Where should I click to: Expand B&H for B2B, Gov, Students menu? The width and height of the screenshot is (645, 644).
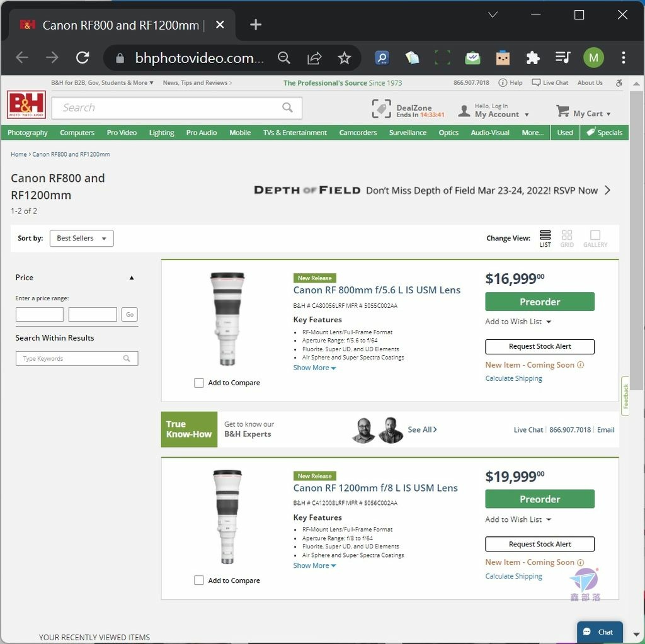coord(102,82)
